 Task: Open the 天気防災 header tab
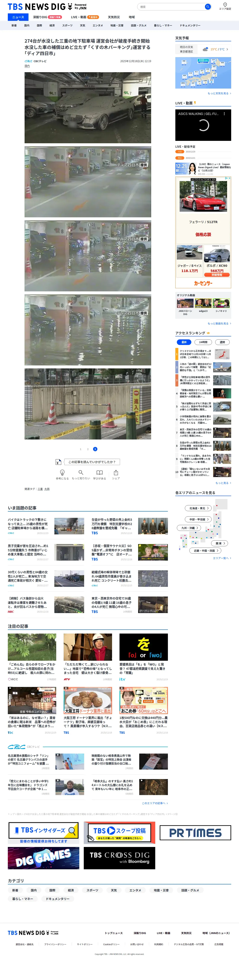coord(114,17)
